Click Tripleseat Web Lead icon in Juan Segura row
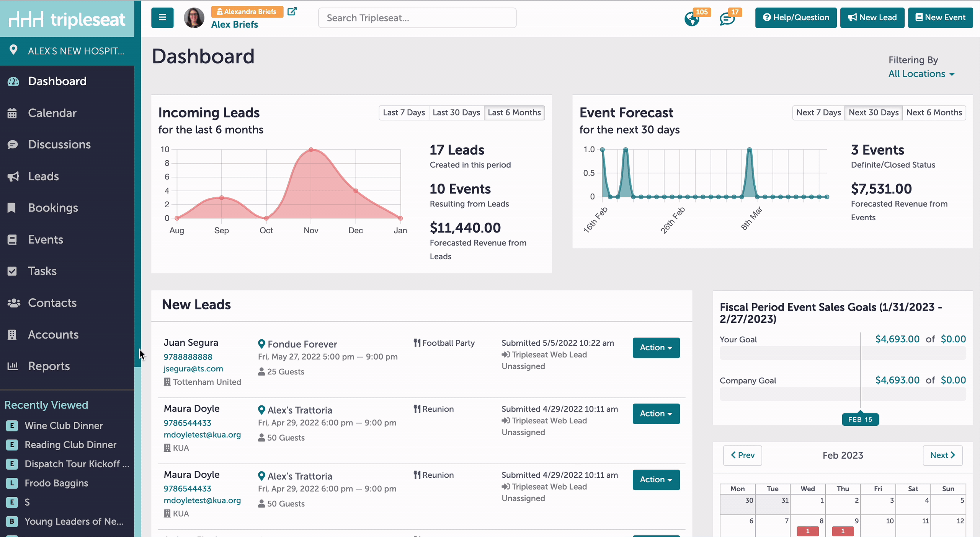The height and width of the screenshot is (537, 980). [506, 355]
